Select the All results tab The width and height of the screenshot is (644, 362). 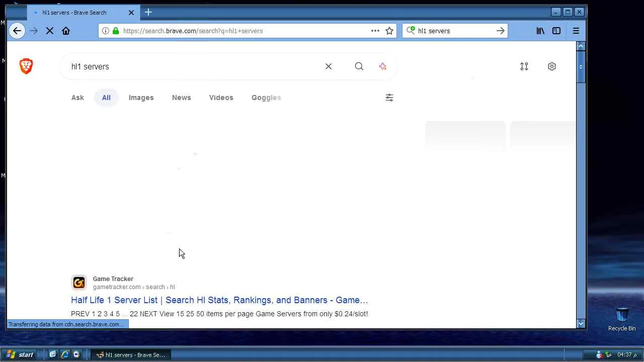click(x=106, y=98)
